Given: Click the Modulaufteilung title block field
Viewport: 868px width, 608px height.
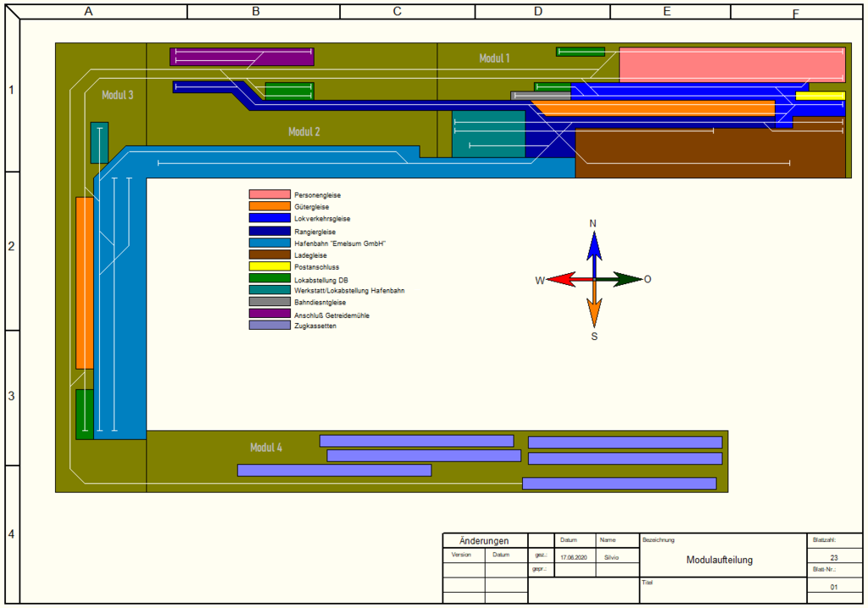Looking at the screenshot, I should point(719,560).
